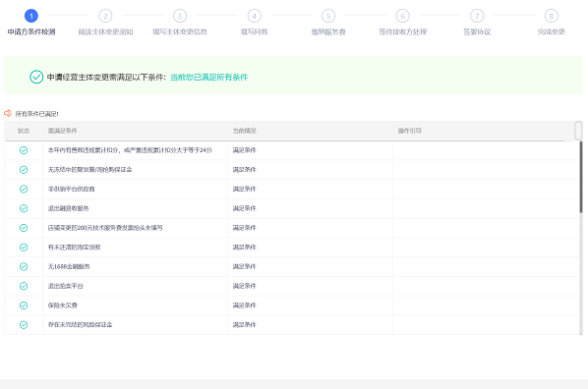Click the orange speaker icon beside 所有条件已满足

(x=8, y=113)
